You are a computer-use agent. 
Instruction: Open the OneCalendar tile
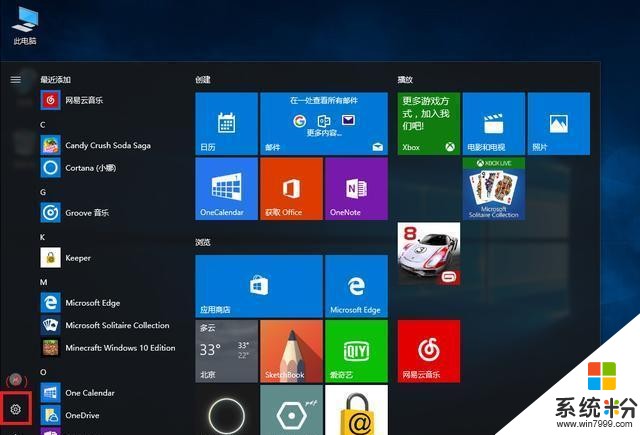[x=227, y=189]
